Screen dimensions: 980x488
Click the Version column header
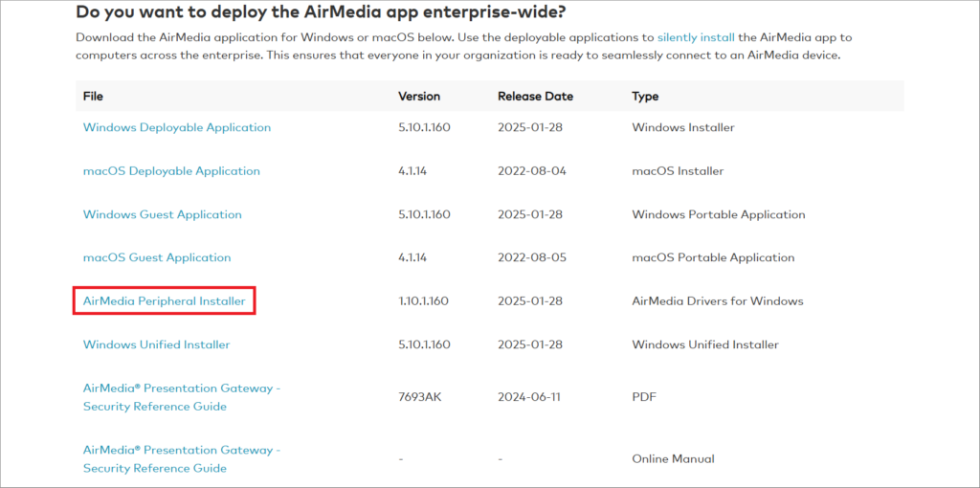click(419, 97)
